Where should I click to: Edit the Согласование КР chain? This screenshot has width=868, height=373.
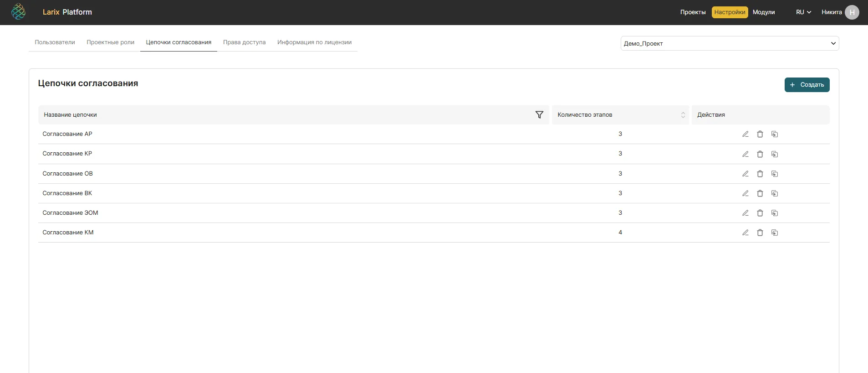[745, 154]
